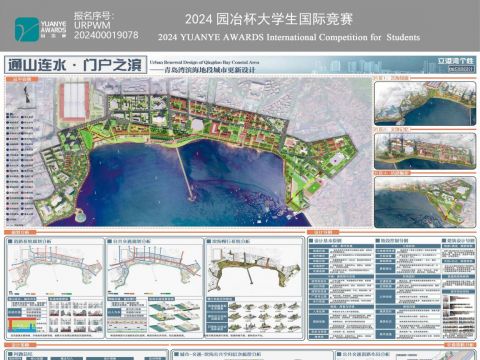Click the long pier extending into the bay

point(185,174)
